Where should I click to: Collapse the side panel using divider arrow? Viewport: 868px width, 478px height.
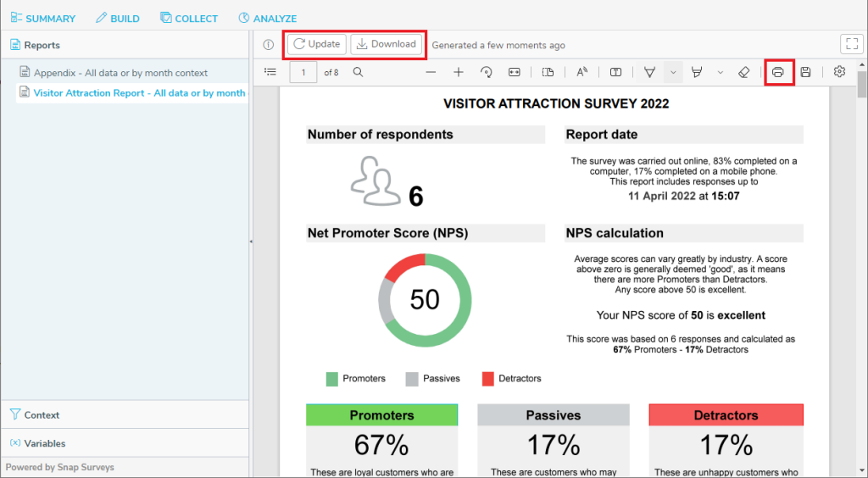251,242
